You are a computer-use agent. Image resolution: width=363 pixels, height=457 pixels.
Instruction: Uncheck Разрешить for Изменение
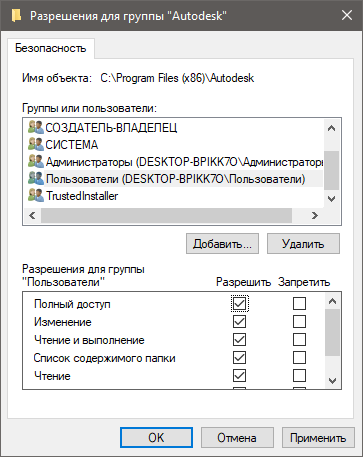pos(240,322)
